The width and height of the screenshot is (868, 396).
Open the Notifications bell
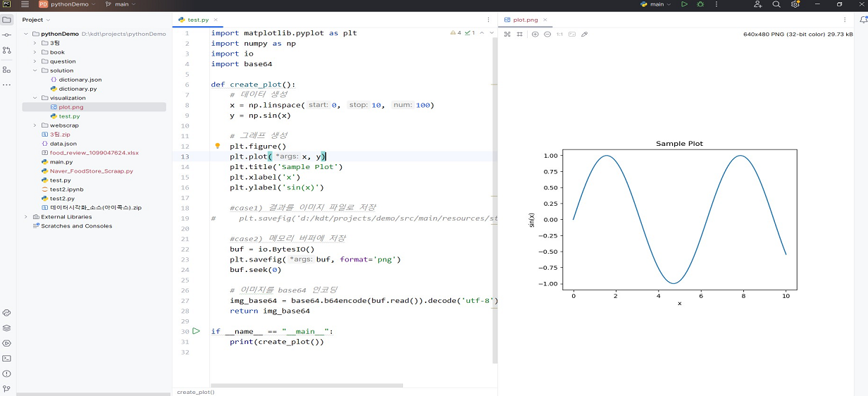[x=863, y=20]
